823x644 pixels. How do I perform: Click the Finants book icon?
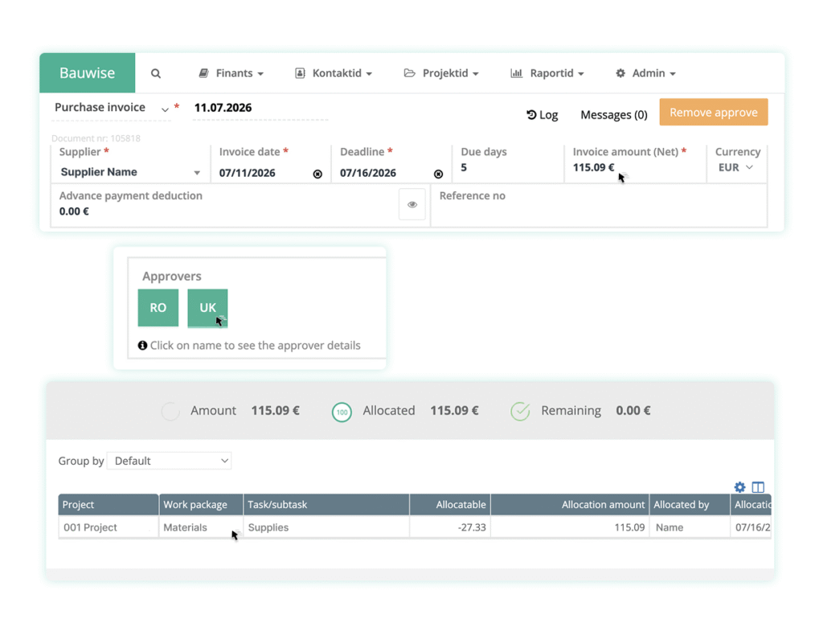203,72
